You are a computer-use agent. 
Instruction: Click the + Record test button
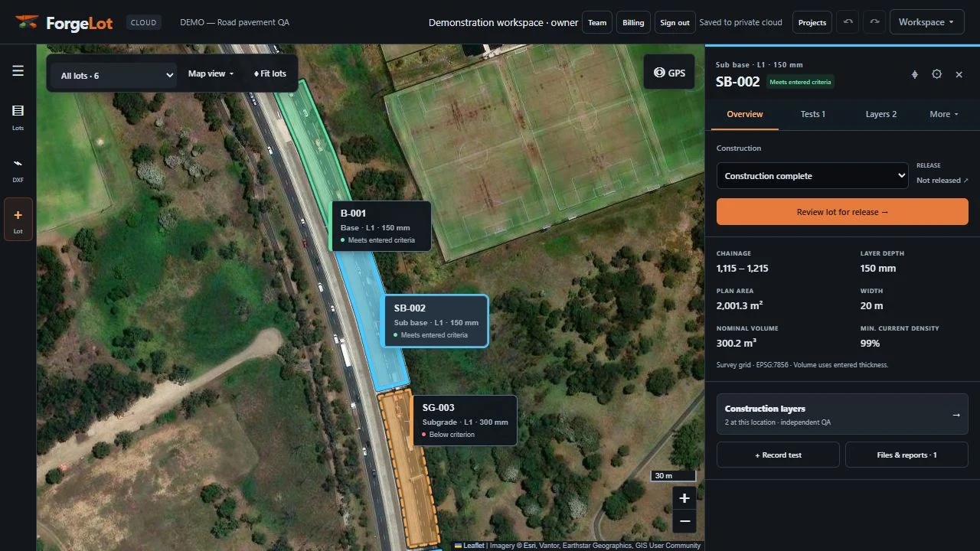pos(778,455)
